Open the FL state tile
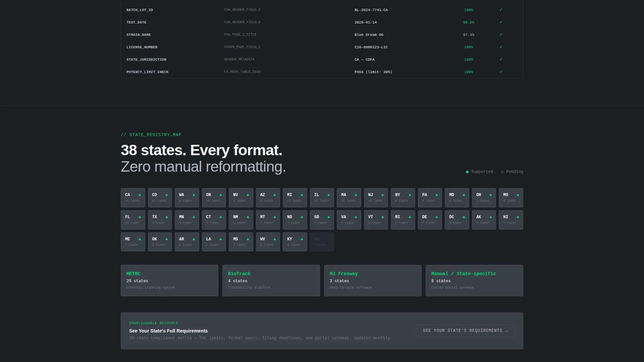The image size is (644, 362). (133, 220)
